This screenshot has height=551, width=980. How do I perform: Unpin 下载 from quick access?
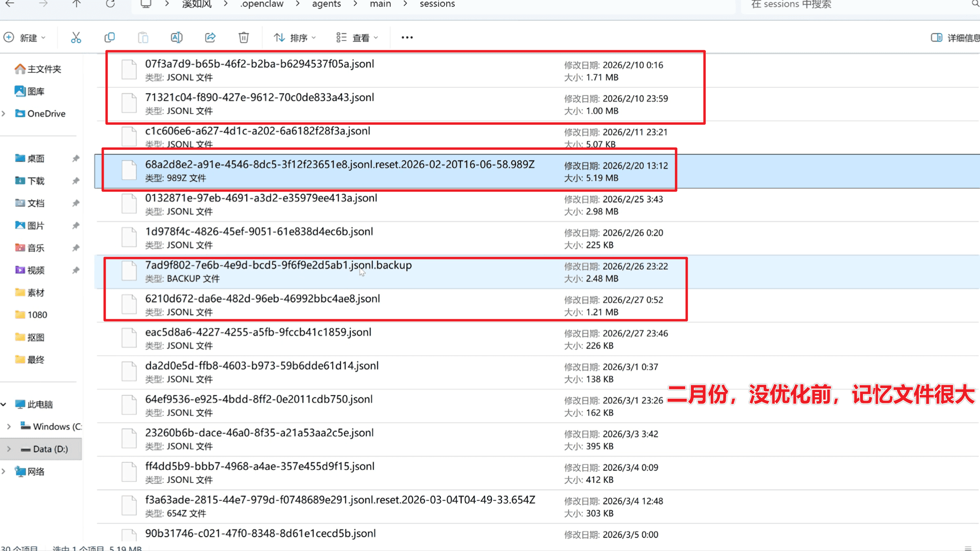point(76,181)
